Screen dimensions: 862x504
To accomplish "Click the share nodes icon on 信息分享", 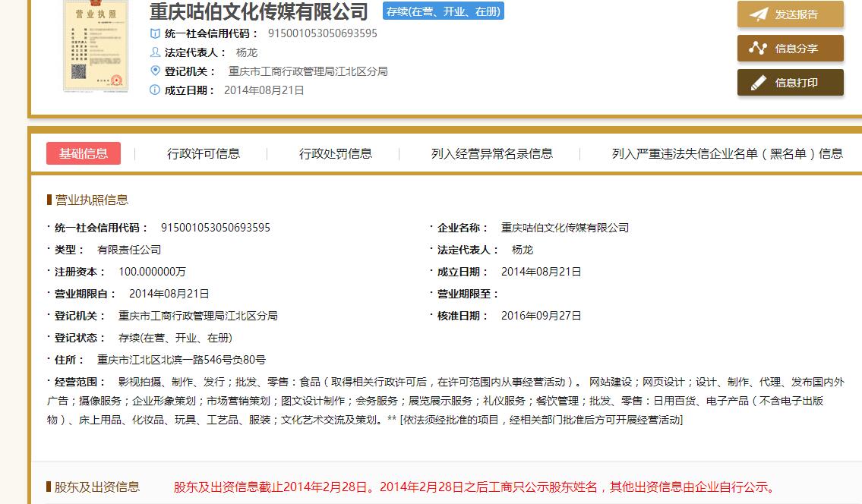I will tap(758, 49).
